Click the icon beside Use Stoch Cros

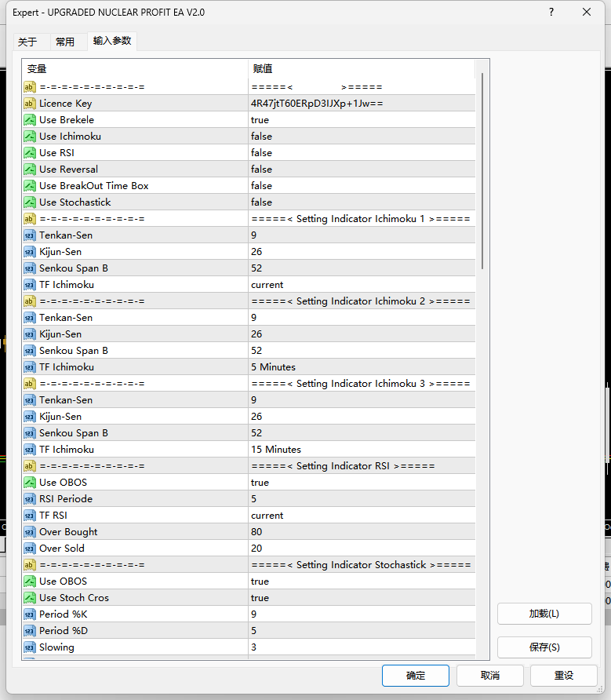(x=30, y=598)
